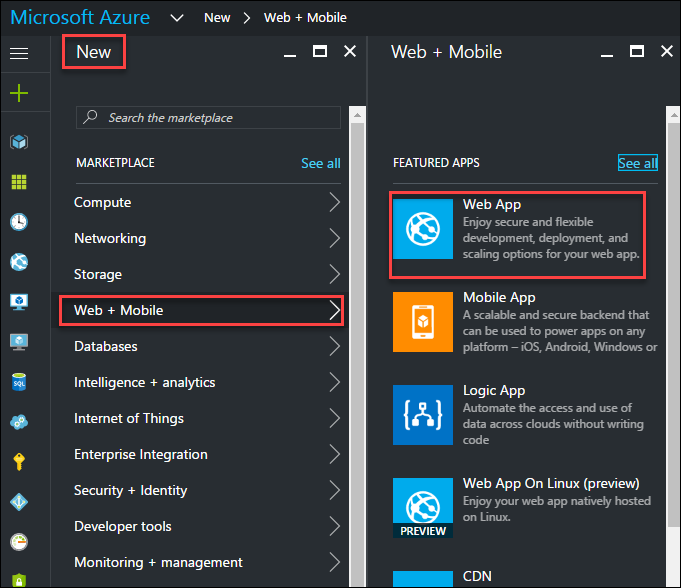Open App Services globe icon in sidebar
The height and width of the screenshot is (588, 681).
[19, 262]
